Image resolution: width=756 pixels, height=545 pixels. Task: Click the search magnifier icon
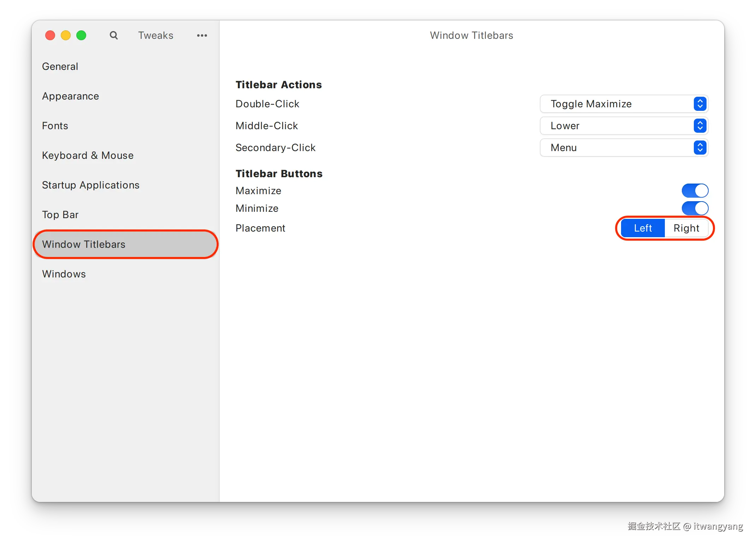113,35
